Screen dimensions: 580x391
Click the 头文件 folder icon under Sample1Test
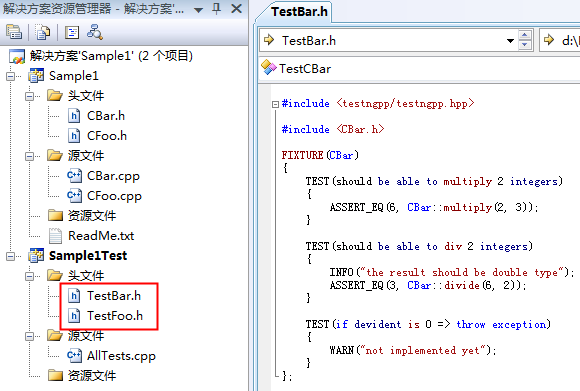(x=55, y=275)
